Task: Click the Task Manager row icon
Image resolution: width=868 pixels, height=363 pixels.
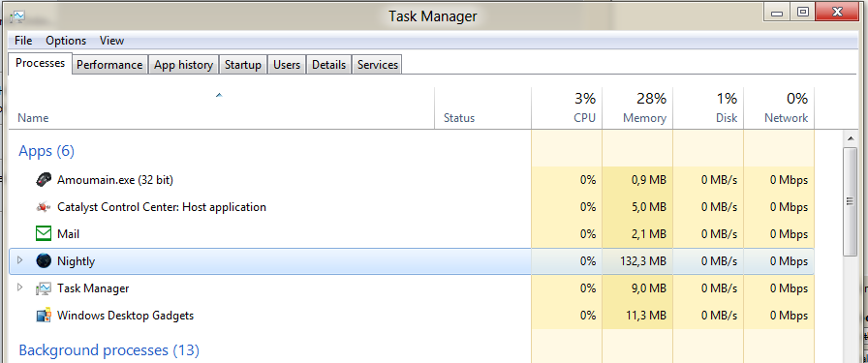Action: [44, 288]
